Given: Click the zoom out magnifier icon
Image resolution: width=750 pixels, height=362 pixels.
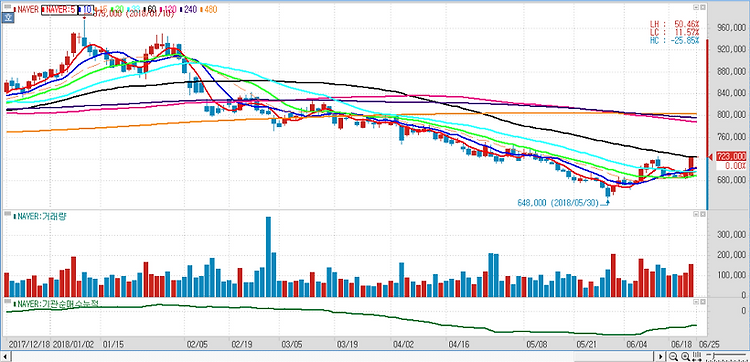Looking at the screenshot, I should (673, 356).
